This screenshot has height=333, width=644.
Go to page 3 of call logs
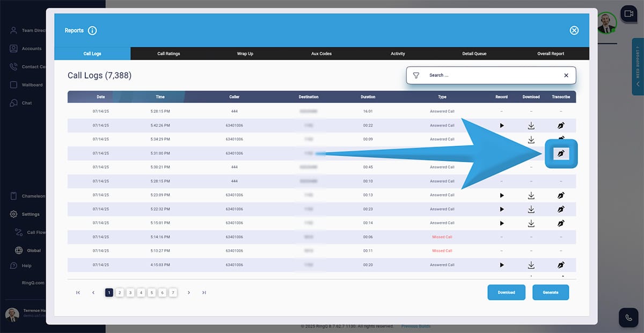(x=130, y=293)
